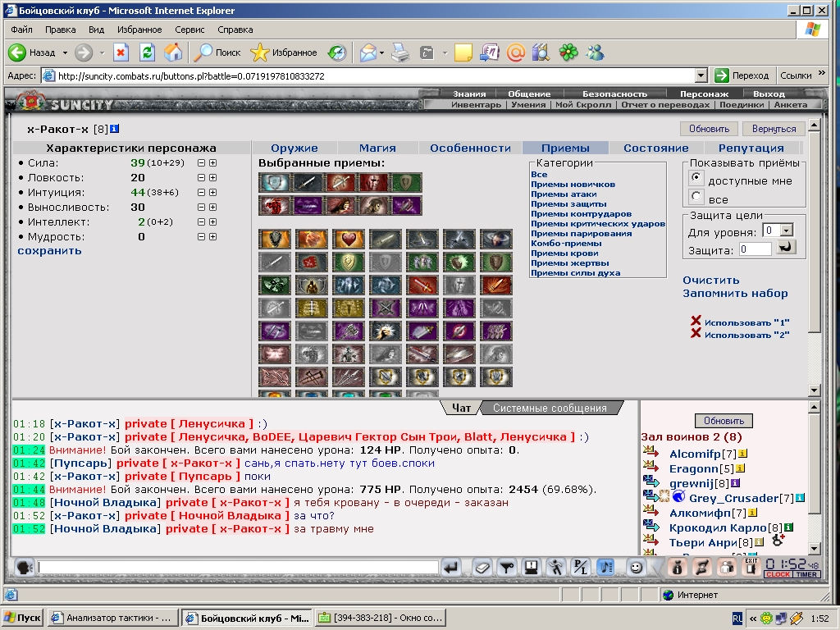
Task: Click the Вернуться button
Action: point(774,129)
